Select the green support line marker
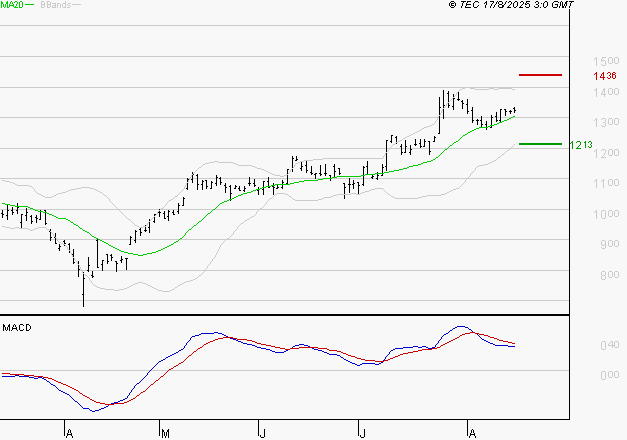The image size is (627, 440). click(540, 144)
